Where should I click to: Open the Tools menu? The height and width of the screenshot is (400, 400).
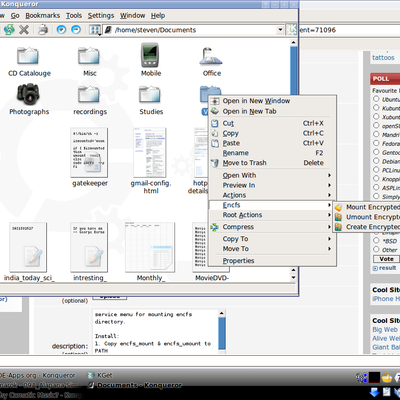pyautogui.click(x=74, y=15)
